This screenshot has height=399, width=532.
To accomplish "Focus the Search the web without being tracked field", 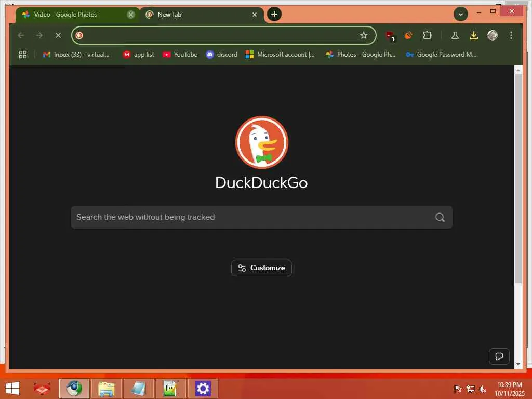I will 262,217.
